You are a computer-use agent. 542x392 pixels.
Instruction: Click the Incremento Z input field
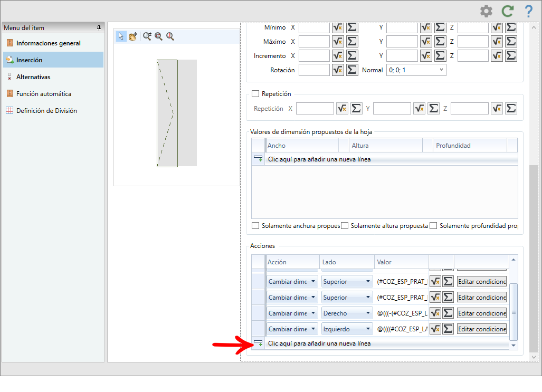(x=473, y=55)
